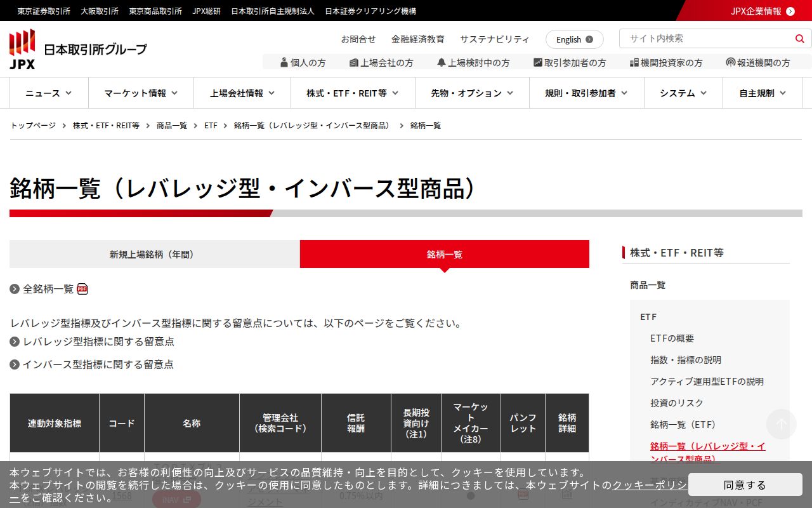This screenshot has width=812, height=508.
Task: Expand the 上場会社情報 menu
Action: click(242, 93)
